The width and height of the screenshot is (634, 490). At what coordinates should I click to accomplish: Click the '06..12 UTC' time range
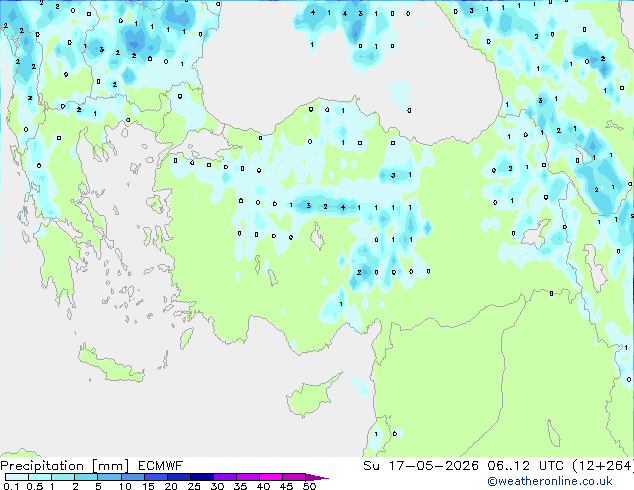click(525, 466)
